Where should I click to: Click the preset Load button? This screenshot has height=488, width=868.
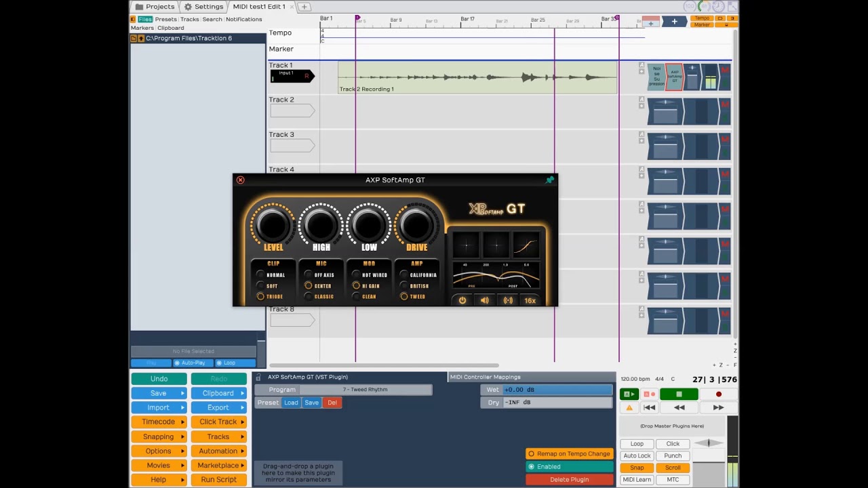(291, 403)
